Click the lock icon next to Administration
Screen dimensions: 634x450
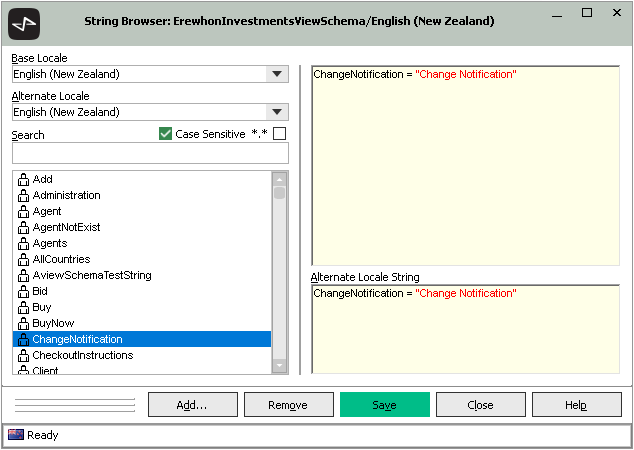tap(24, 195)
